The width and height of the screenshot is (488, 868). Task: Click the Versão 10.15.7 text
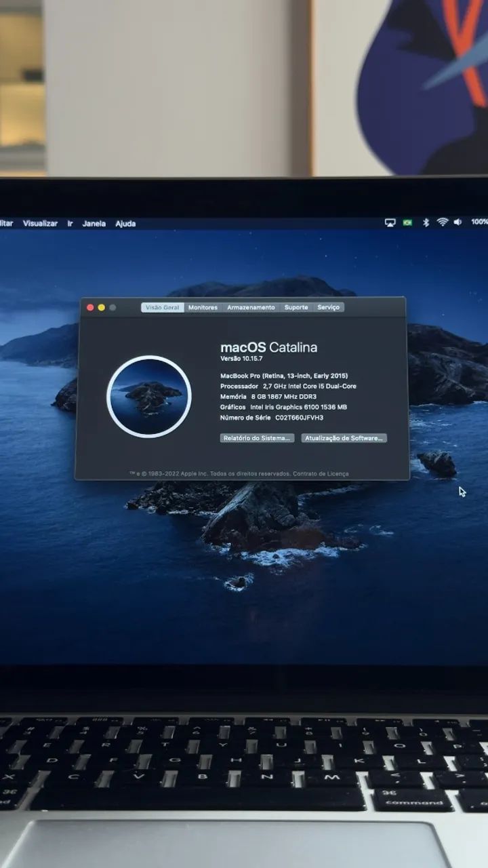241,358
